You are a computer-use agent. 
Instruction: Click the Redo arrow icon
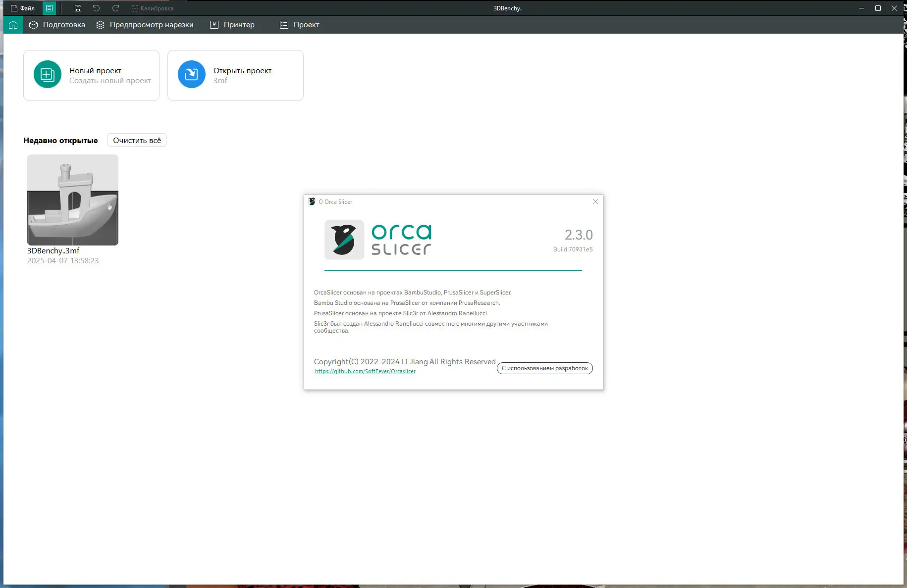115,8
